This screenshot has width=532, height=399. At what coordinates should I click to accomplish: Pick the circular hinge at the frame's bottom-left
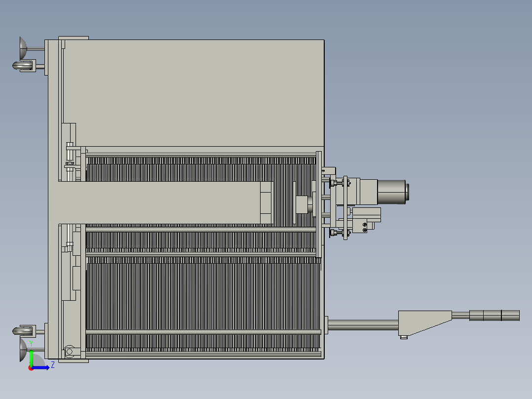70,352
